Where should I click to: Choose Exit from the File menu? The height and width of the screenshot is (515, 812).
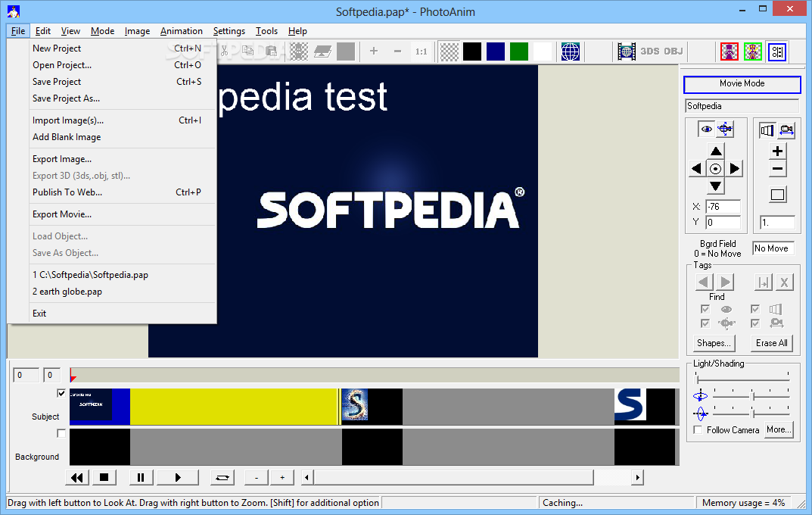tap(123, 313)
